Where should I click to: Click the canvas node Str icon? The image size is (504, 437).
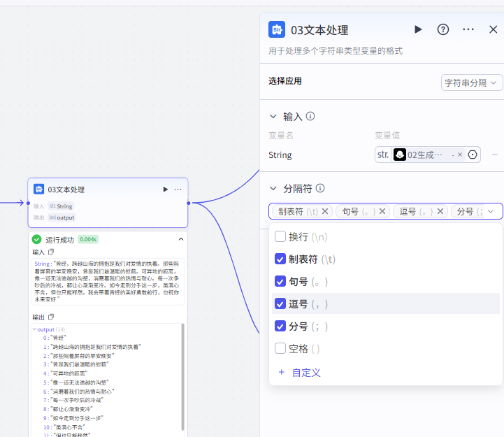point(39,189)
